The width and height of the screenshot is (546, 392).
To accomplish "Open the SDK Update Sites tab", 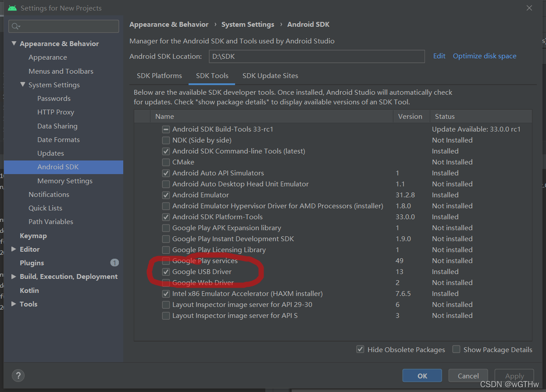I will (x=270, y=75).
